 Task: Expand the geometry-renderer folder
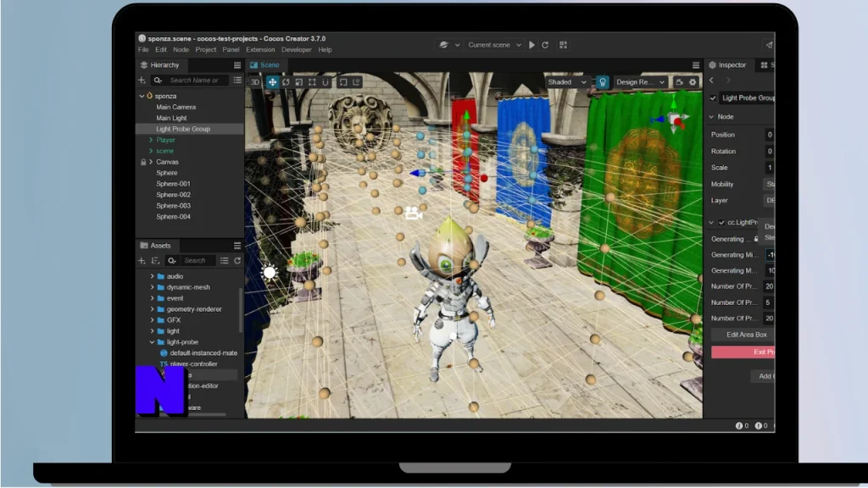pyautogui.click(x=153, y=309)
